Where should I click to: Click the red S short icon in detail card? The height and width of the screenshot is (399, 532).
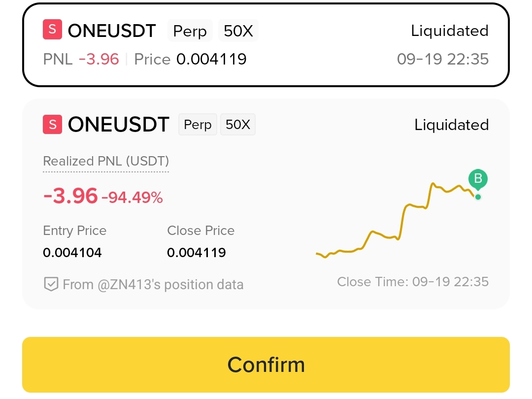pyautogui.click(x=52, y=125)
